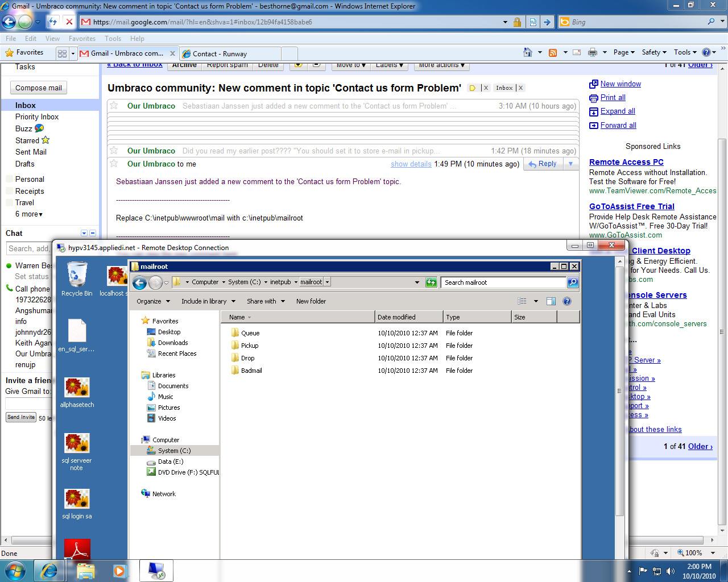The width and height of the screenshot is (728, 582).
Task: Open the Favorites menu in IE menu bar
Action: pos(82,39)
